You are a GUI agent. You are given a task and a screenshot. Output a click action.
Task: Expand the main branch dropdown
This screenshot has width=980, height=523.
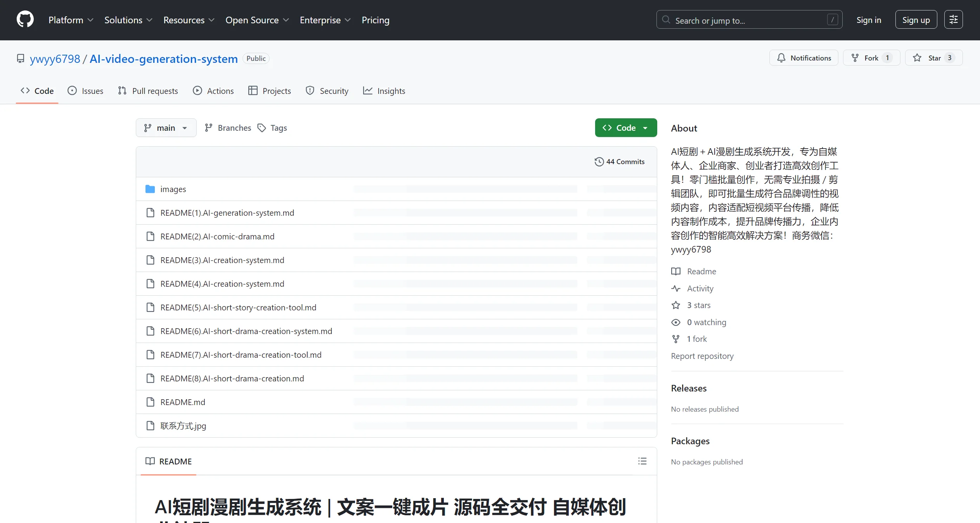pyautogui.click(x=166, y=128)
